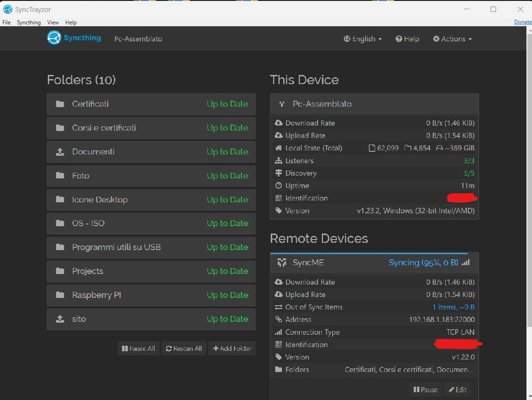This screenshot has width=532, height=400.
Task: Expand the Projects folder panel
Action: [x=151, y=271]
